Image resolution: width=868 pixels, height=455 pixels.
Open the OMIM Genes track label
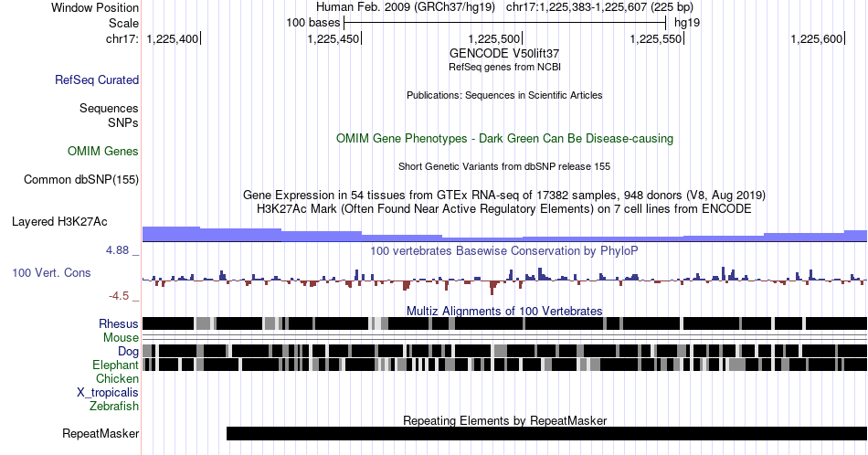coord(102,151)
